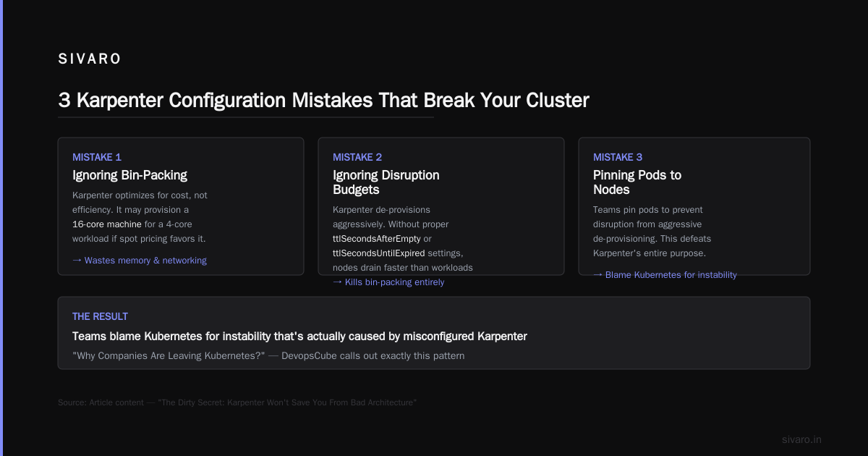Select the MISTAKE 2 label
868x456 pixels.
pyautogui.click(x=357, y=157)
